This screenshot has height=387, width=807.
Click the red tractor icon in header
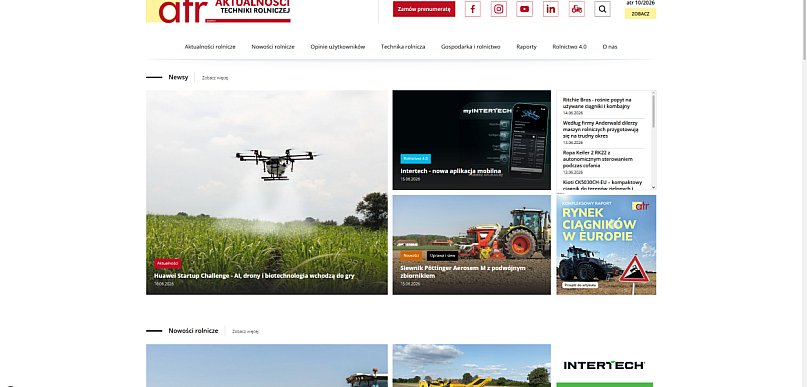(576, 9)
